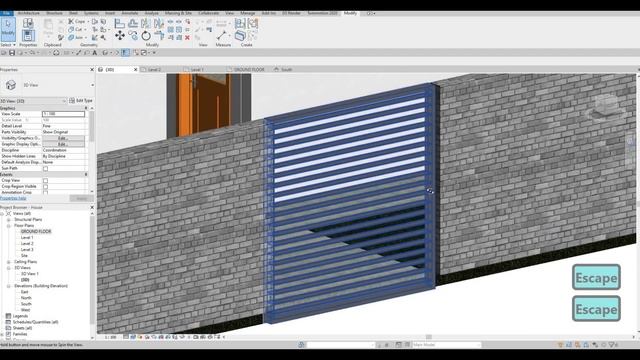Select the Move tool in Modify panel
640x360 pixels.
coord(120,36)
